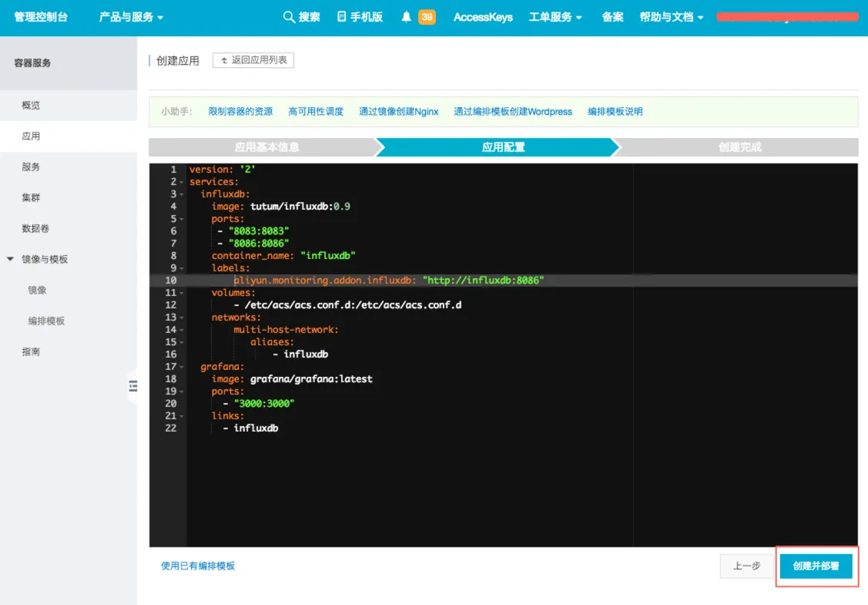Fold the grafana ports block at line 19
The image size is (868, 605).
point(181,392)
